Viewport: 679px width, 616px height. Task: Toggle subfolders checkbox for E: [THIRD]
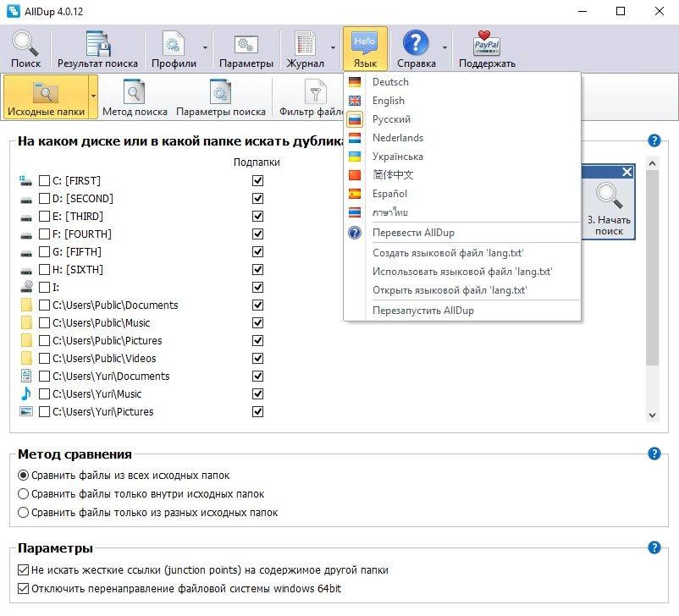(x=257, y=216)
